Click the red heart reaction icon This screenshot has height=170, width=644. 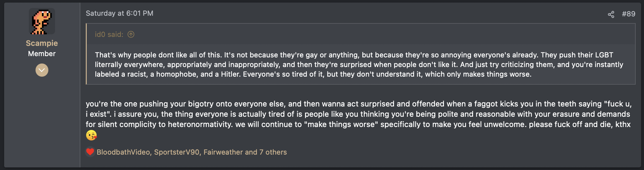click(90, 152)
